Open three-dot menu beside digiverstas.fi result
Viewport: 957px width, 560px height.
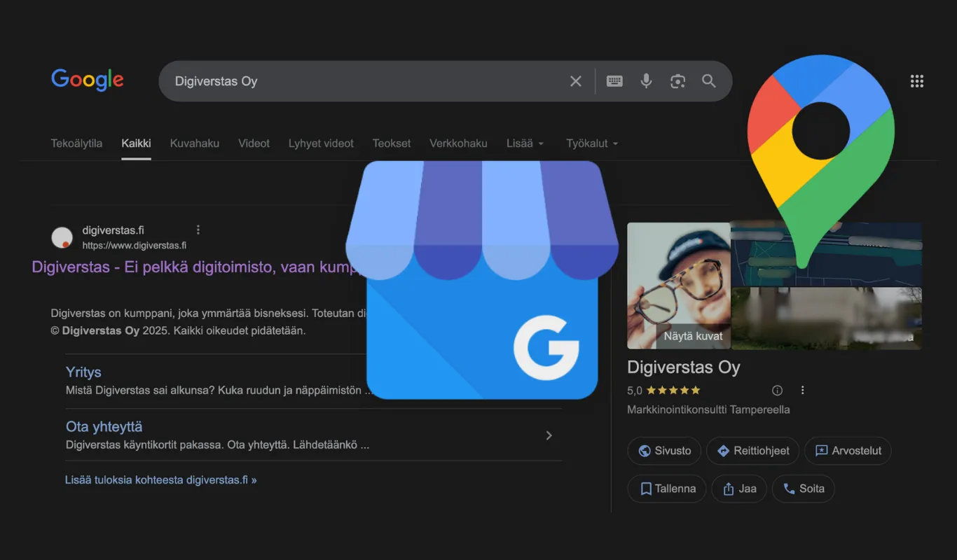click(x=198, y=230)
